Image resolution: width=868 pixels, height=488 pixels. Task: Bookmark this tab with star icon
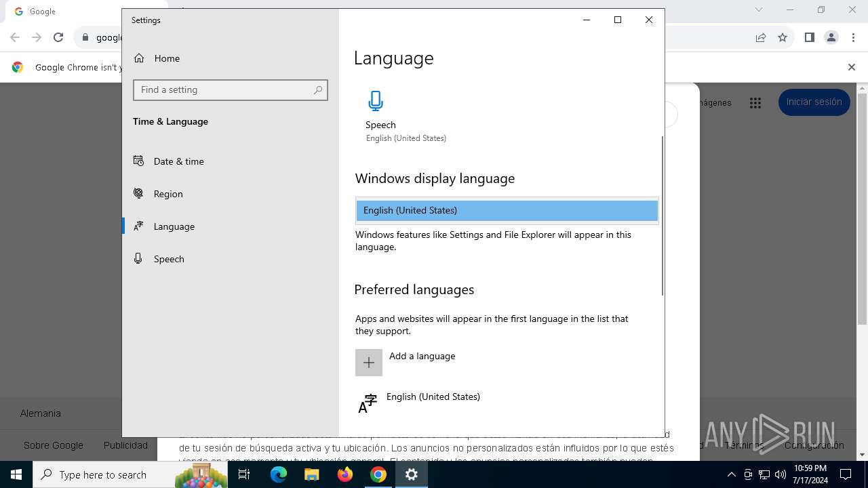(x=783, y=38)
